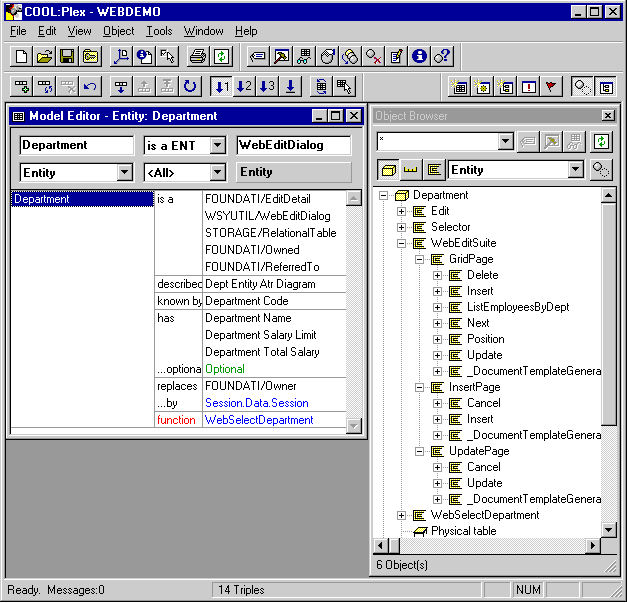Click the Open folder toolbar icon
The image size is (627, 603).
point(44,56)
